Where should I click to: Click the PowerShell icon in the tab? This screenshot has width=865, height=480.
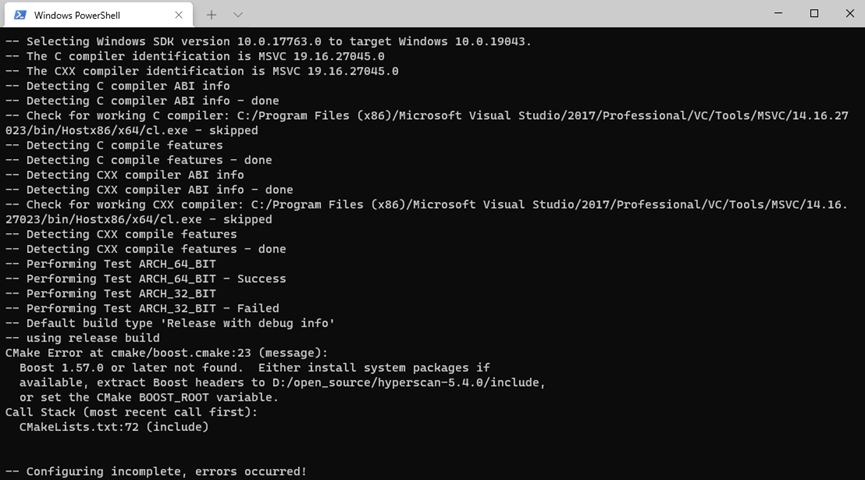click(x=20, y=15)
